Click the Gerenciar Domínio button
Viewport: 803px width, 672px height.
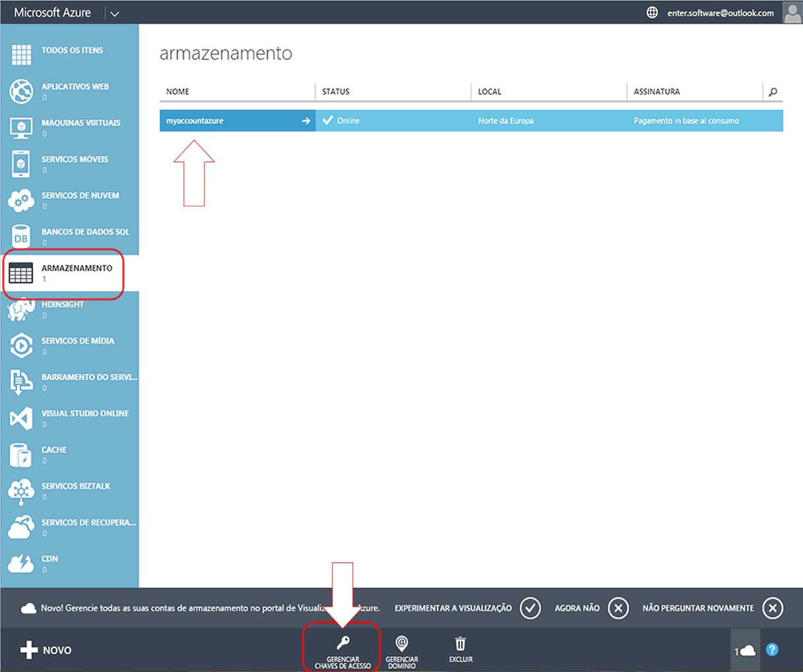402,652
